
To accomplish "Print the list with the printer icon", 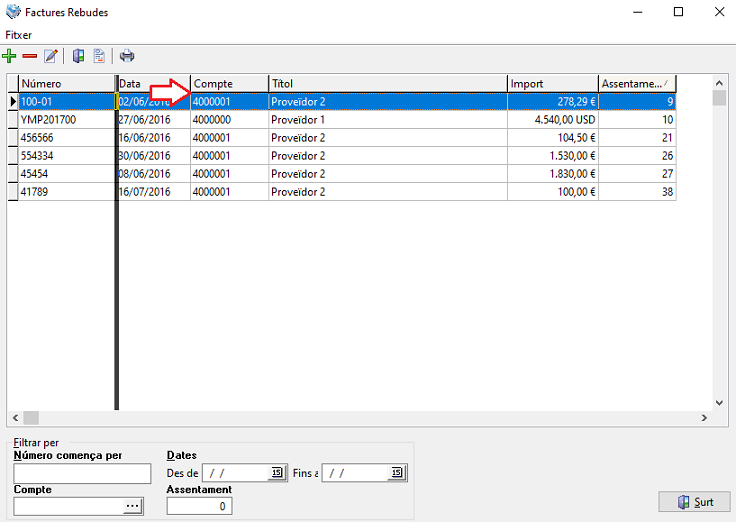I will coord(127,56).
